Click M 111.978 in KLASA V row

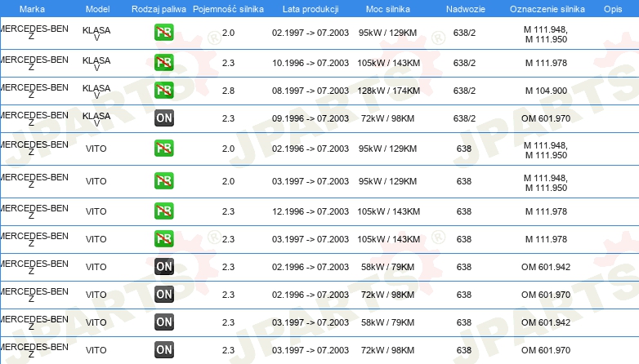click(546, 63)
